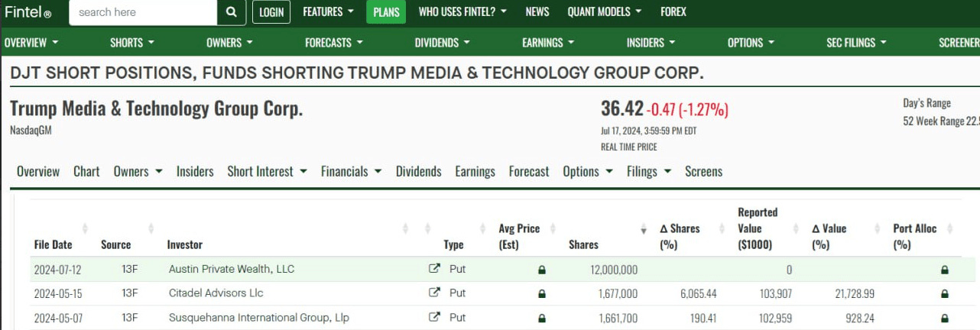Screen dimensions: 980x330
Task: Click the Port Alloc lock in Citadel row
Action: click(x=945, y=293)
